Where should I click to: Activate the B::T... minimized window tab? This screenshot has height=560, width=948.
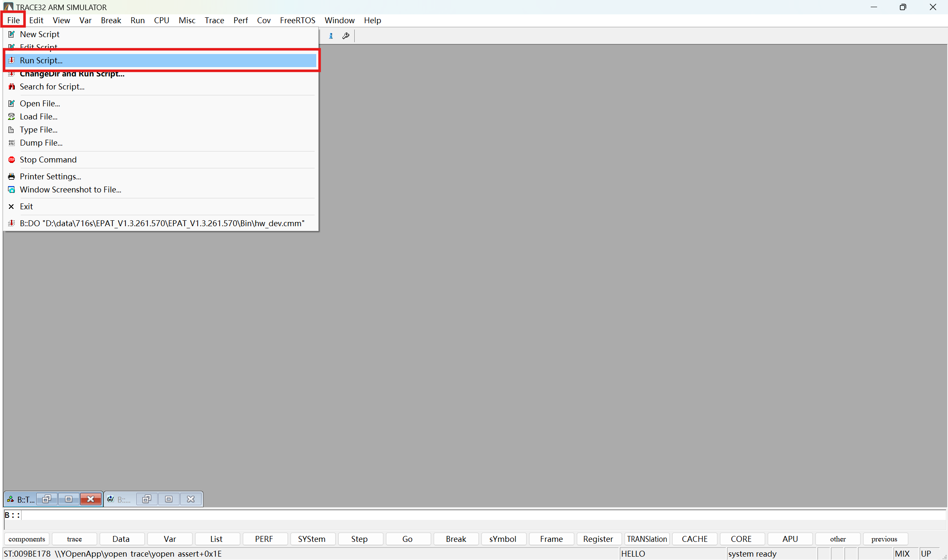point(21,499)
